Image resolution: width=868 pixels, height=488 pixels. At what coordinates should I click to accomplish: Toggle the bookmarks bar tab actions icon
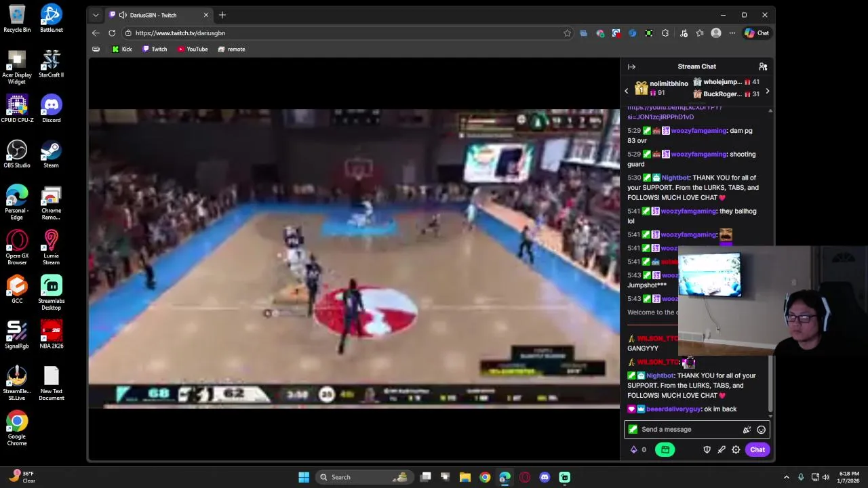point(96,49)
